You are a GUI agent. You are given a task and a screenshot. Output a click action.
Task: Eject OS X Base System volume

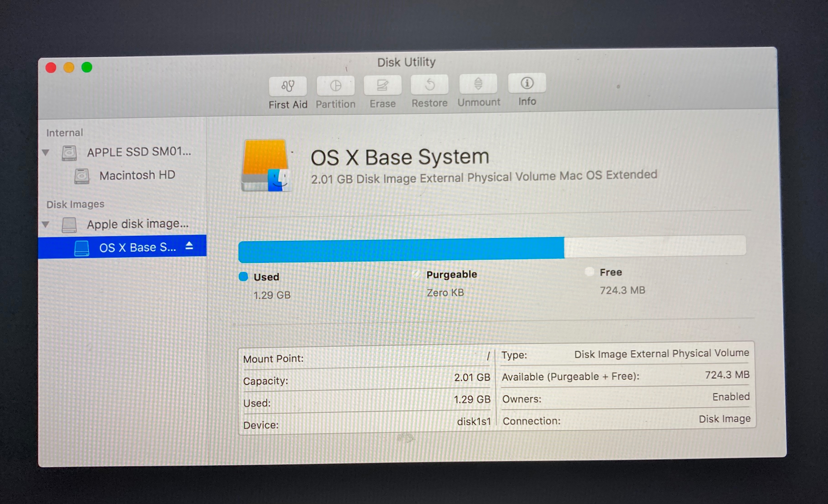[189, 246]
